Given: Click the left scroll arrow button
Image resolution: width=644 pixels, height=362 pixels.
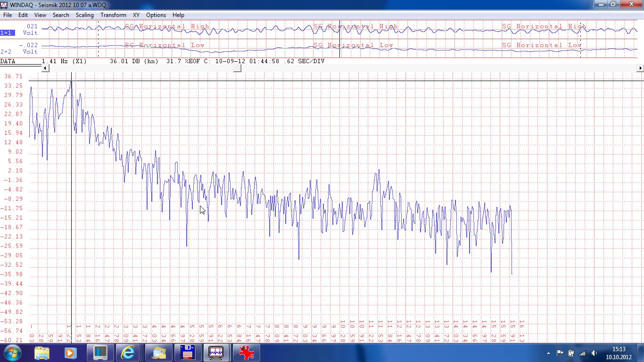Looking at the screenshot, I should pyautogui.click(x=45, y=68).
